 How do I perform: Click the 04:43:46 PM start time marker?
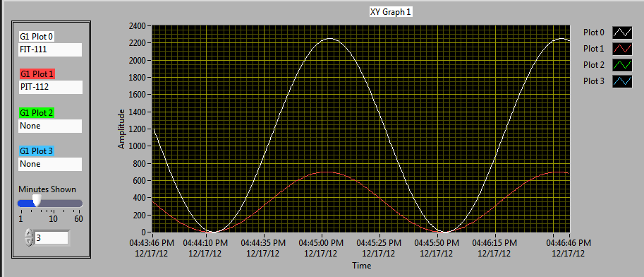152,248
